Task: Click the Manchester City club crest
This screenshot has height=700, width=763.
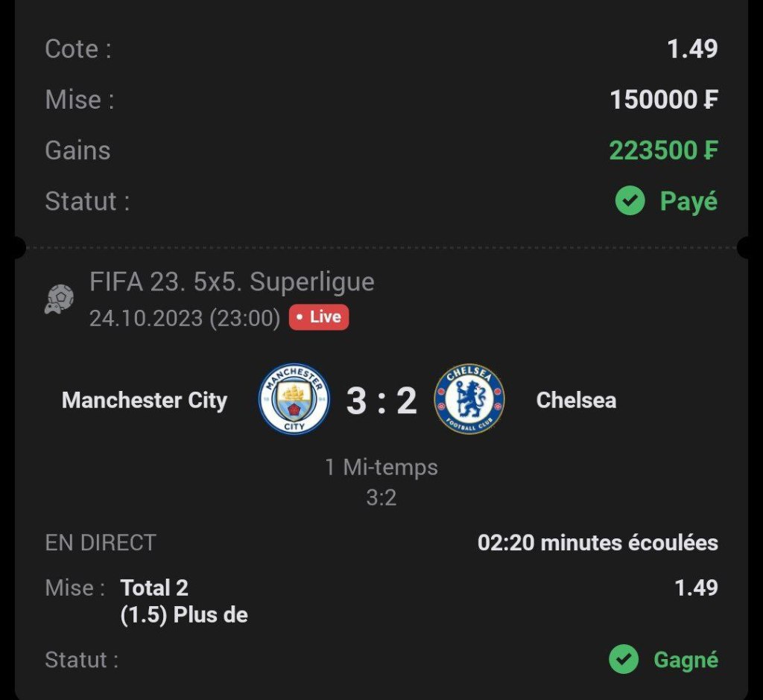Action: point(294,400)
